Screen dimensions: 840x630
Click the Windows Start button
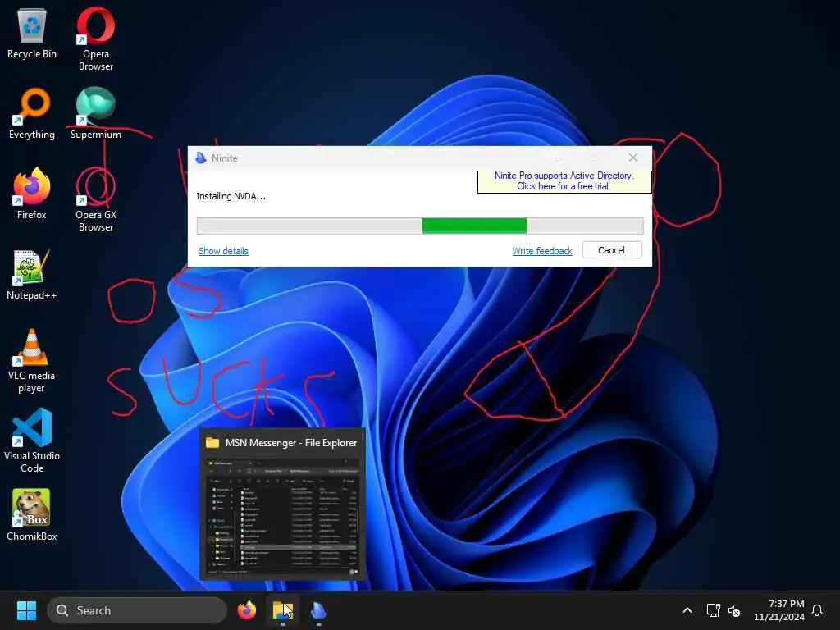click(26, 610)
